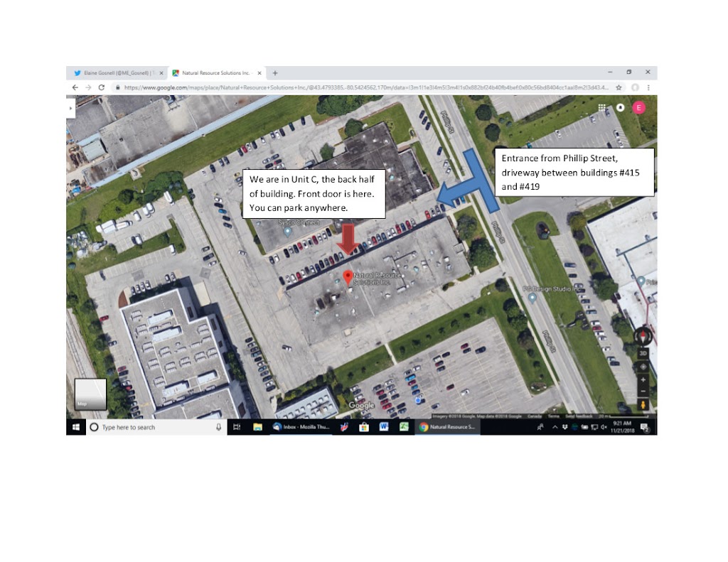Click the map scale bar

point(623,416)
